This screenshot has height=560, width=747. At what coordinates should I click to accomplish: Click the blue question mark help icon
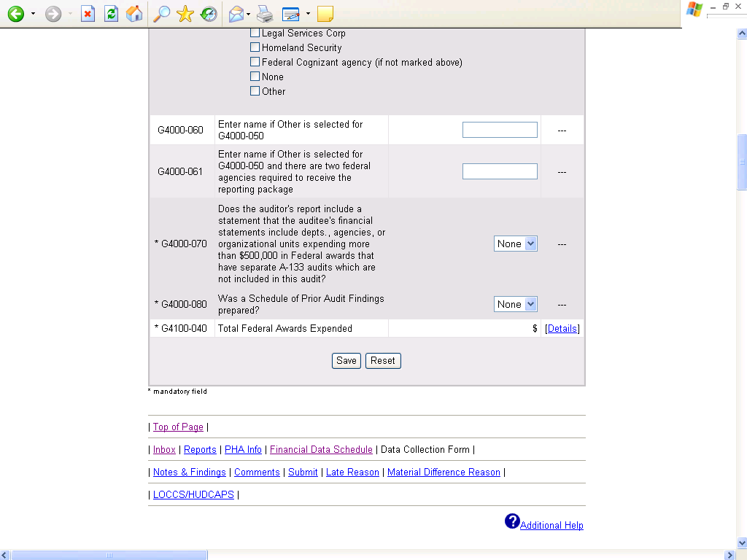(512, 521)
